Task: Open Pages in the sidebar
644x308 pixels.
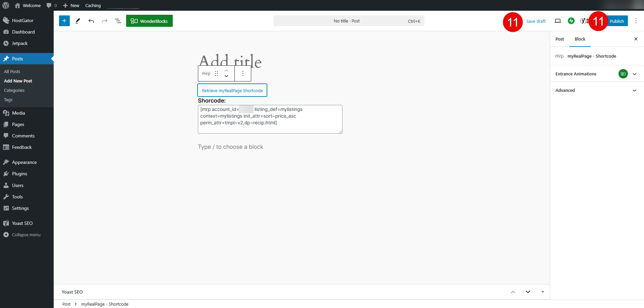Action: [27, 124]
